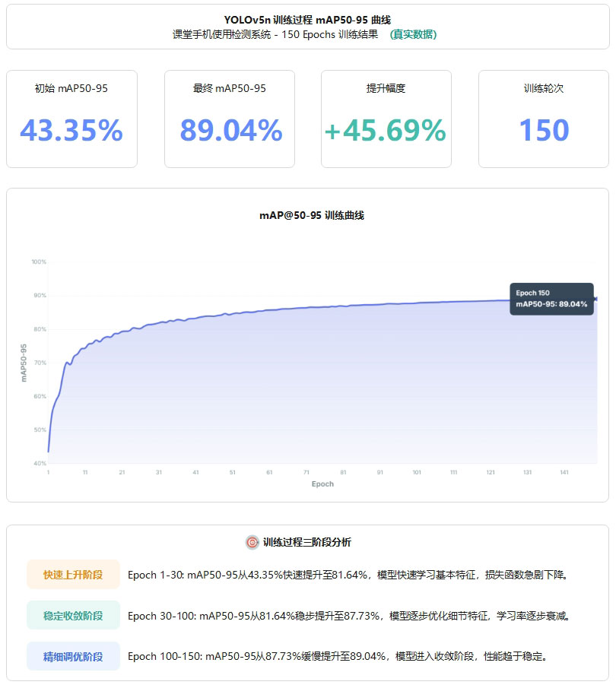616x688 pixels.
Task: Click the Epoch 30-100 description line
Action: pos(350,616)
